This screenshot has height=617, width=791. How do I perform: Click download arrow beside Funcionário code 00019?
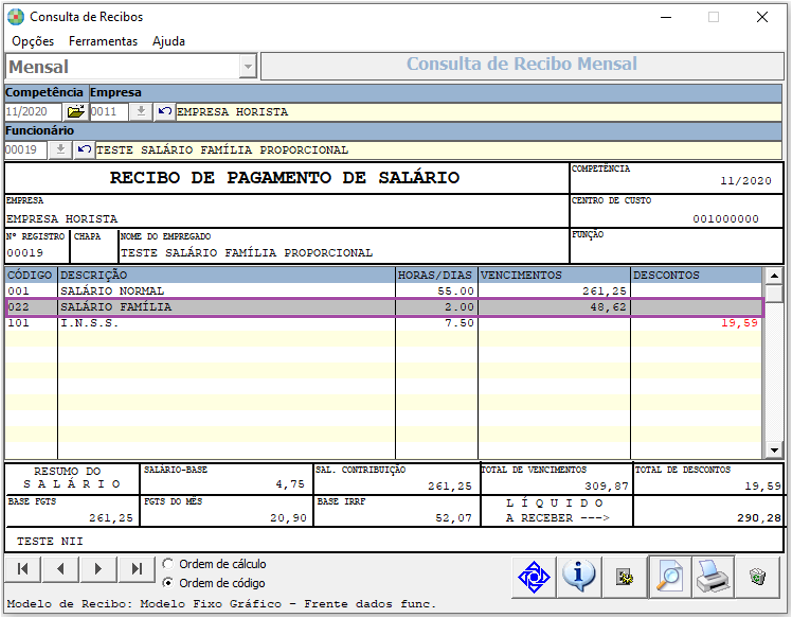61,150
